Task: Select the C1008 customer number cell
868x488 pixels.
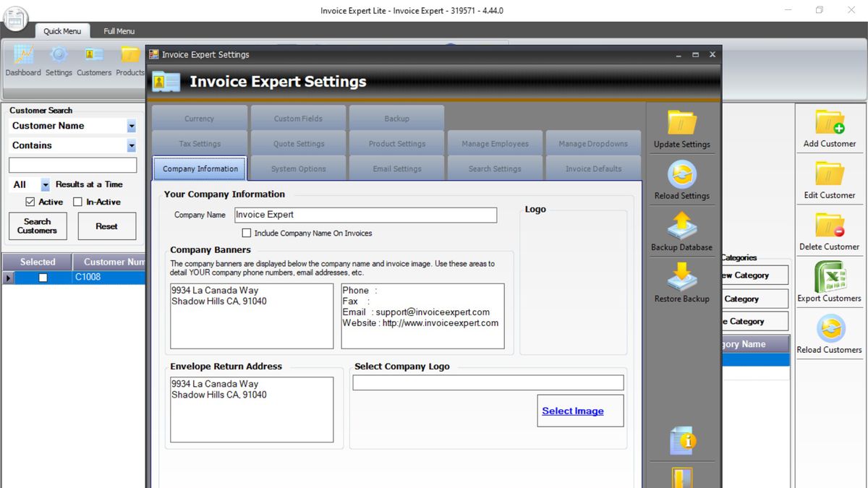Action: (109, 278)
